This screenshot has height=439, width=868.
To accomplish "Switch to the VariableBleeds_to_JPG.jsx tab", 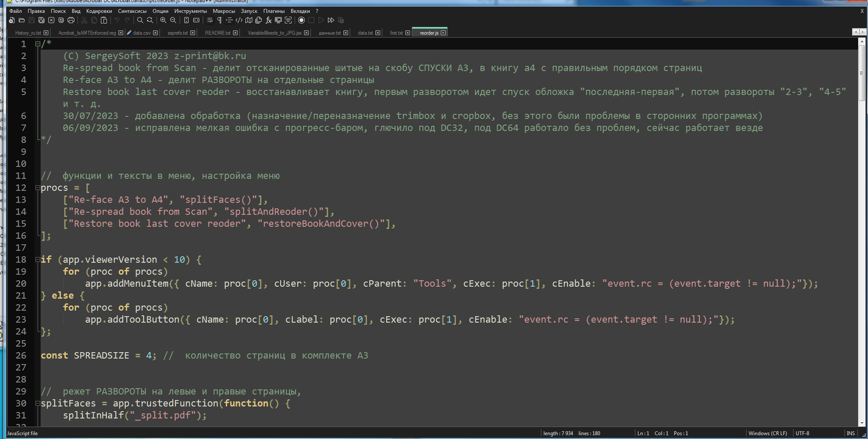I will click(x=275, y=33).
